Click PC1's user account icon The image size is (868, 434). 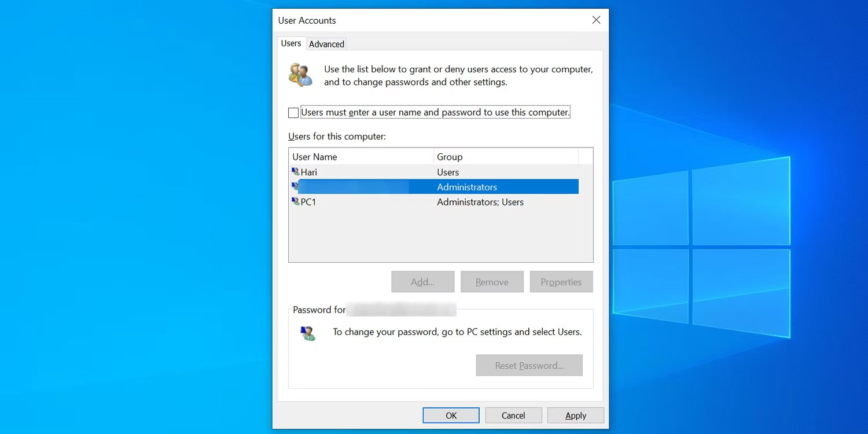[296, 202]
